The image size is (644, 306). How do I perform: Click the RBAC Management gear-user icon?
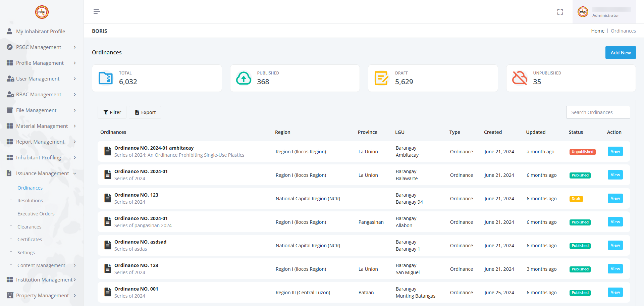(10, 94)
